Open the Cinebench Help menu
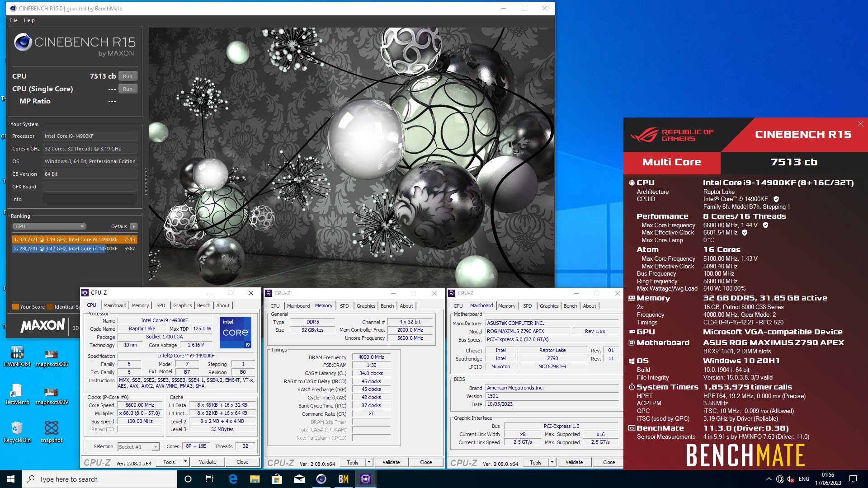The width and height of the screenshot is (868, 488). pos(29,20)
